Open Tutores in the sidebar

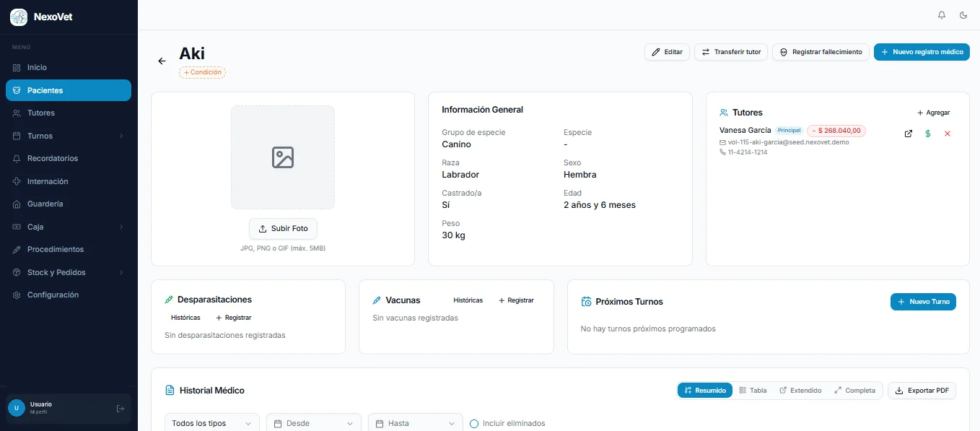click(69, 113)
